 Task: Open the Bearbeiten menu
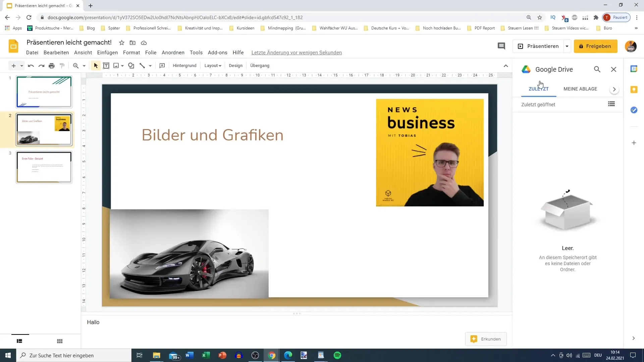tap(56, 53)
